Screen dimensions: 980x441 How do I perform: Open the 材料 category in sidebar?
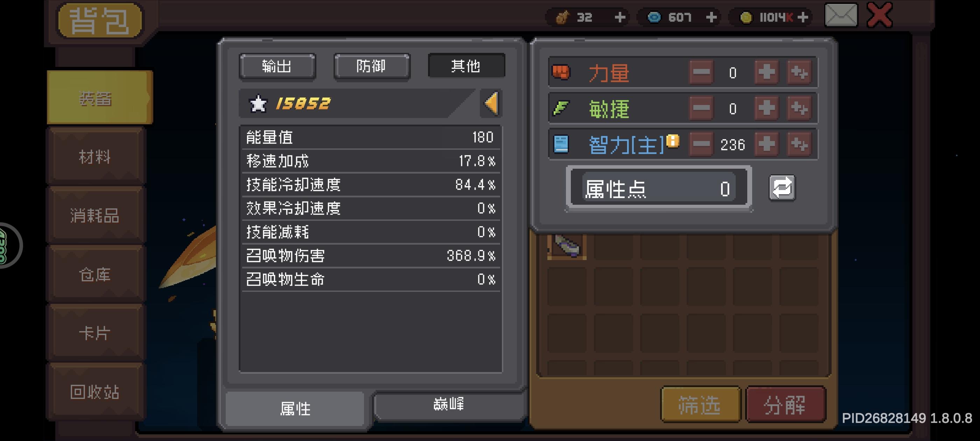[95, 157]
